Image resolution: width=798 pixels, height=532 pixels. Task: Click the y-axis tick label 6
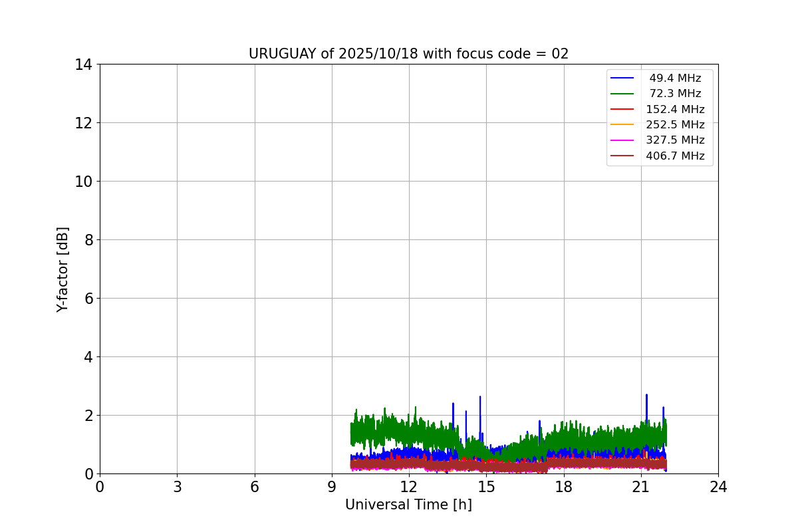click(x=88, y=299)
